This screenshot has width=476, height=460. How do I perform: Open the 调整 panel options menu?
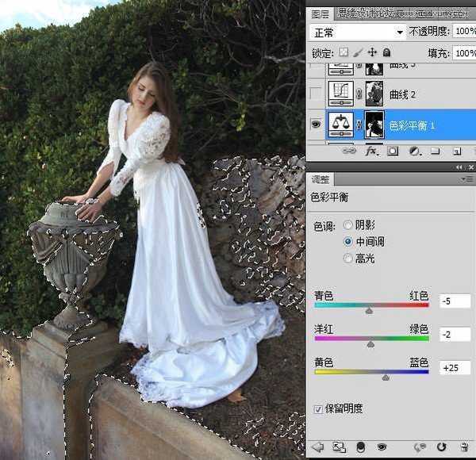pyautogui.click(x=469, y=179)
